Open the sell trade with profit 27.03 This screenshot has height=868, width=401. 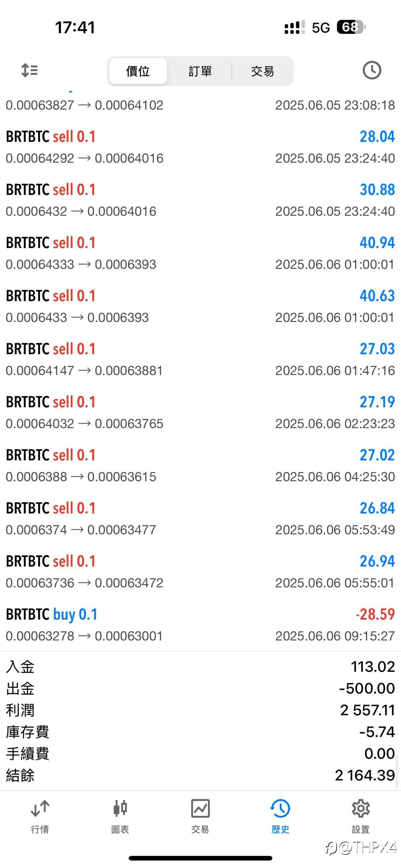click(x=200, y=360)
